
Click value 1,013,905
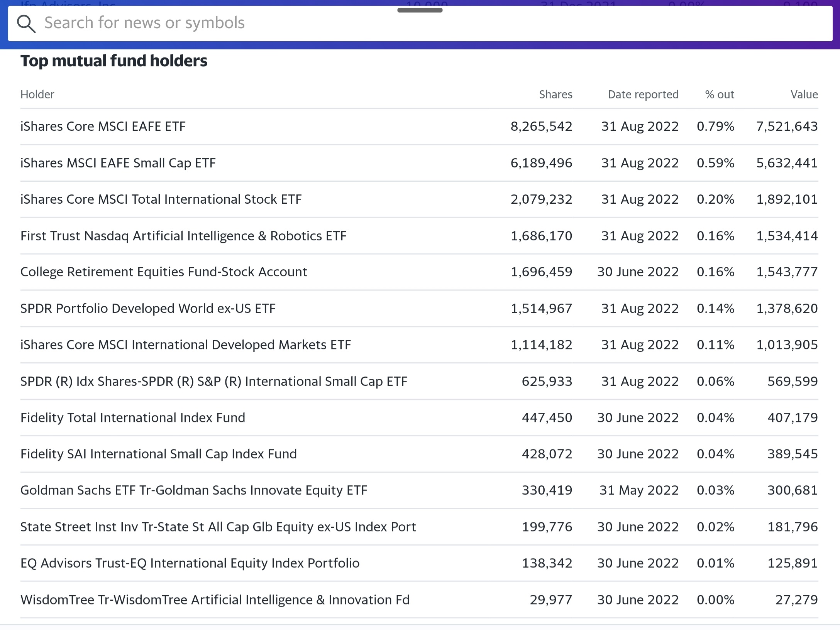pyautogui.click(x=787, y=345)
